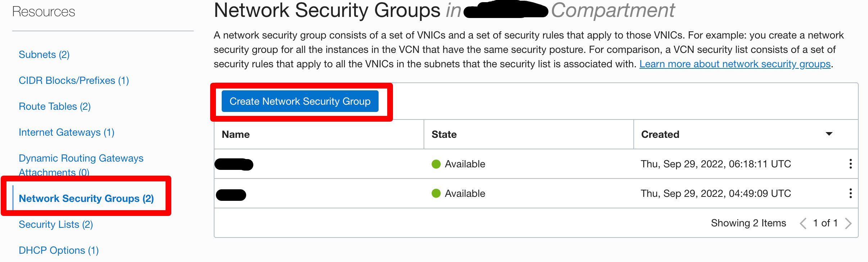Select CIDR Blocks/Prefixes (1)

73,81
